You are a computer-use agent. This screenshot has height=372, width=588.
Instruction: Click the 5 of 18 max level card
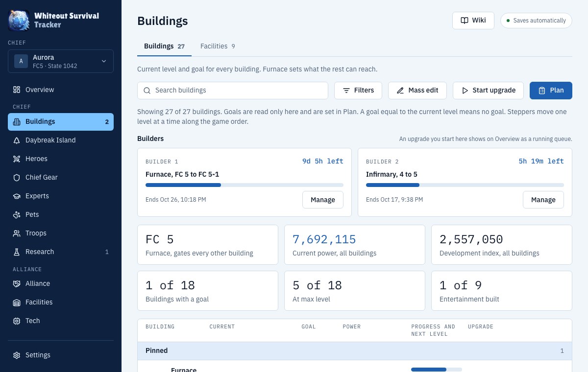pos(355,291)
